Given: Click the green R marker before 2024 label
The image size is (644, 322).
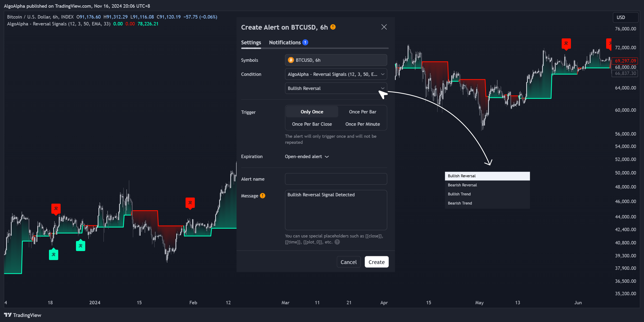Looking at the screenshot, I should click(x=80, y=245).
